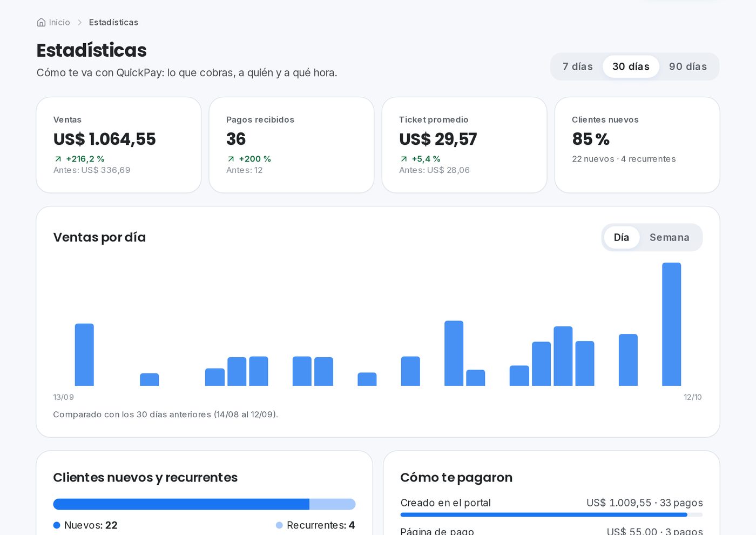The image size is (756, 535).
Task: Click the light blue Recurrentes segment of the clients bar
Action: (x=333, y=504)
